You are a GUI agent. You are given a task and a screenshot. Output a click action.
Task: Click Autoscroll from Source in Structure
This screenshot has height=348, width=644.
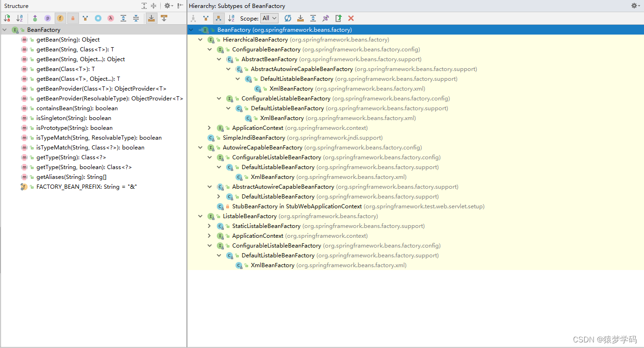(164, 18)
